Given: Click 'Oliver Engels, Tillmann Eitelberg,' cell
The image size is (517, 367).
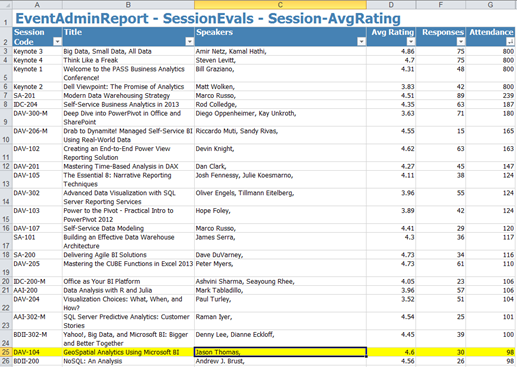Looking at the screenshot, I should click(280, 197).
